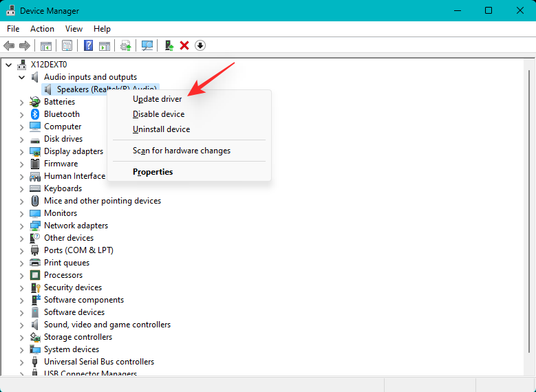Viewport: 536px width, 392px height.
Task: Choose Update driver from context menu
Action: [189, 99]
